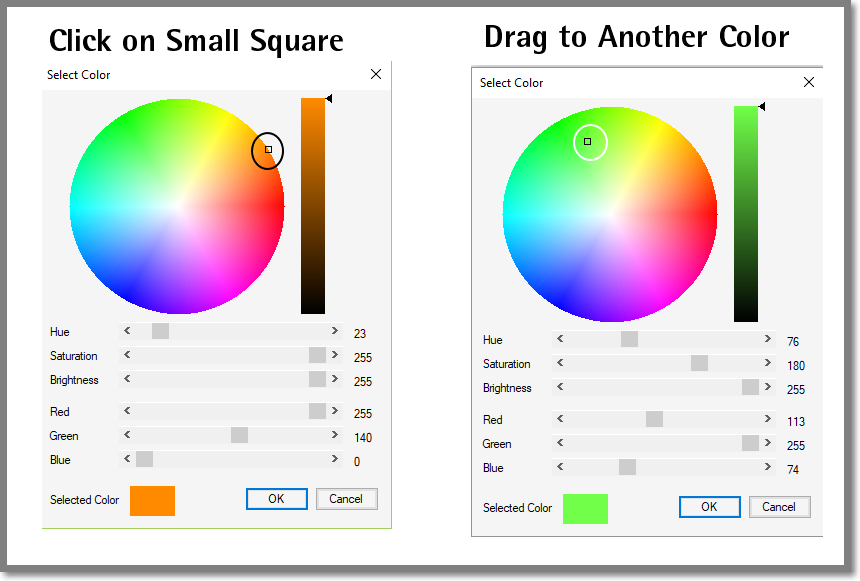Screen dimensions: 860x581
Task: Close the right Select Color dialog
Action: pyautogui.click(x=809, y=82)
